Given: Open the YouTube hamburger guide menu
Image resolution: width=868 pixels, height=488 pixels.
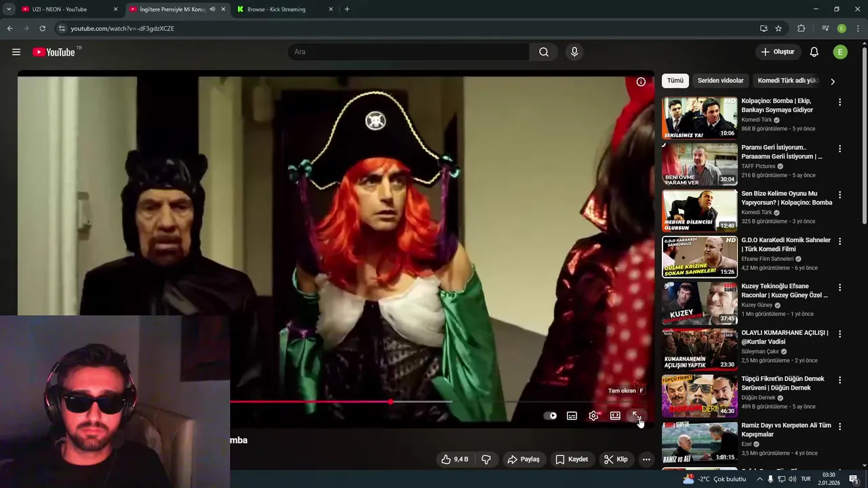Looking at the screenshot, I should pyautogui.click(x=16, y=52).
